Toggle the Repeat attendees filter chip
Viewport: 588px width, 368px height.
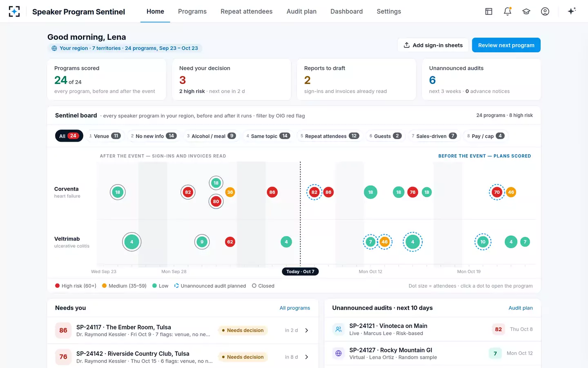pos(330,136)
